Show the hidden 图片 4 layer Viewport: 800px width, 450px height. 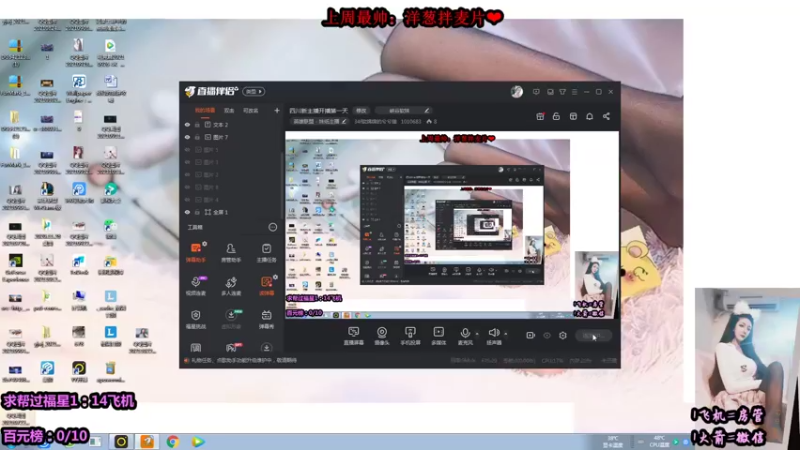click(187, 199)
